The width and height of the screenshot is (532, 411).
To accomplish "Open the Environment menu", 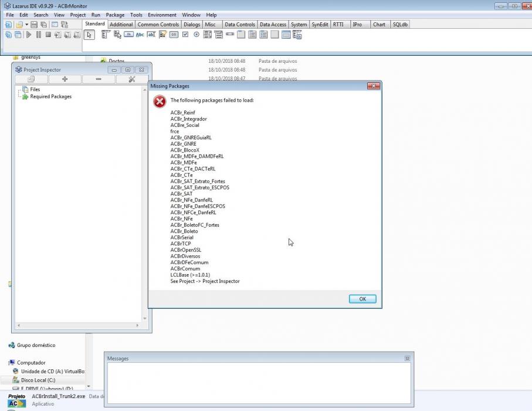I will [x=162, y=15].
